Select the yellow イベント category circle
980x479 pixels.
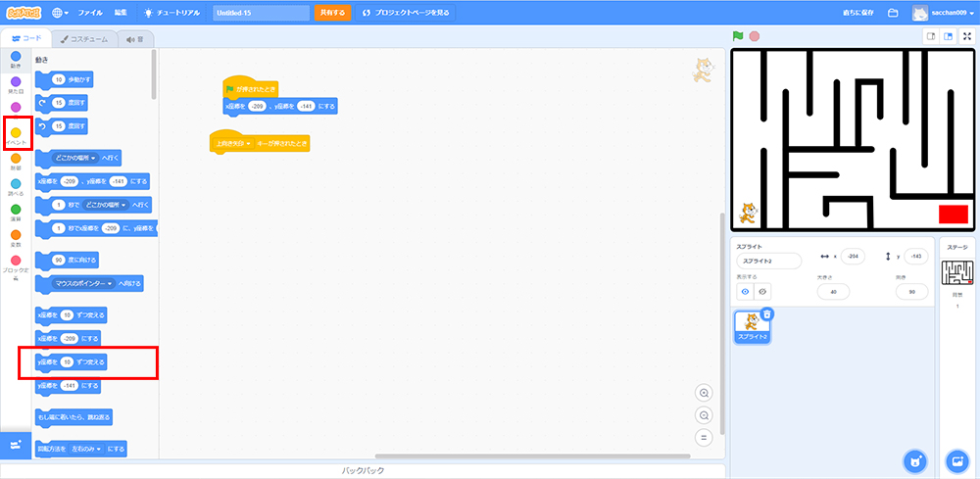click(16, 133)
